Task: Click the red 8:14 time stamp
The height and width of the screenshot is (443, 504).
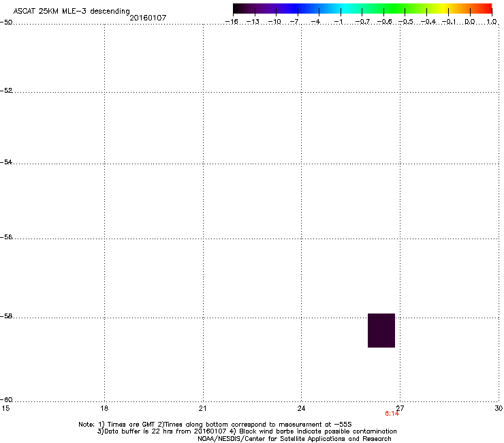Action: point(392,414)
